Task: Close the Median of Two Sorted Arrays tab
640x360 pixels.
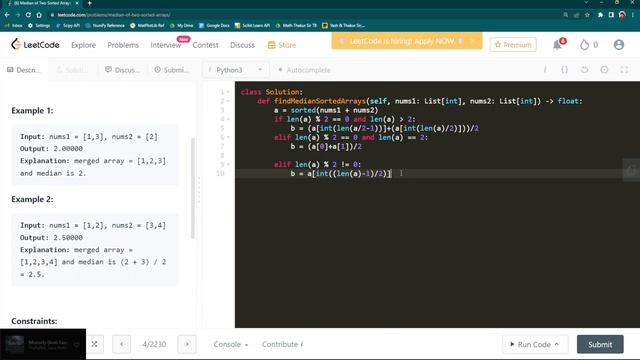Action: 77,3
